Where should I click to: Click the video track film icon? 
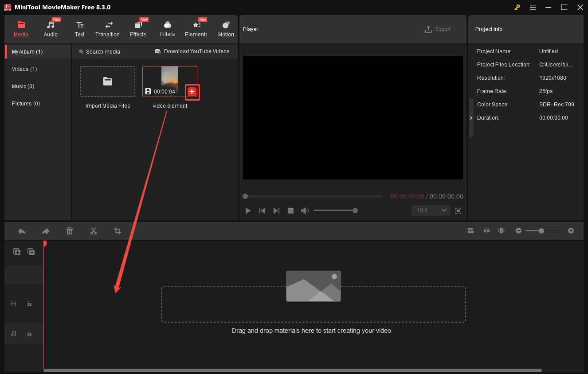coord(13,304)
